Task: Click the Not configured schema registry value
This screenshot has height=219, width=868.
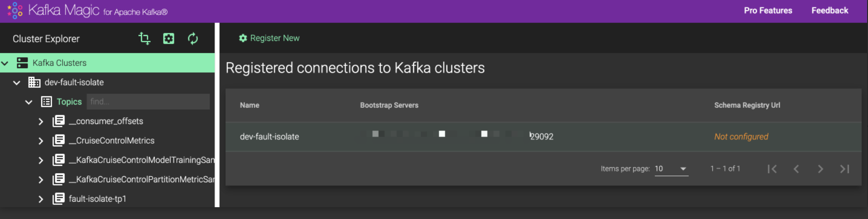Action: point(741,136)
